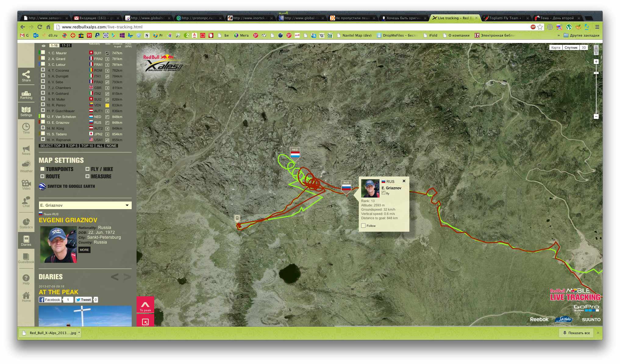
Task: Enable the Turnpoints checkbox
Action: 42,169
